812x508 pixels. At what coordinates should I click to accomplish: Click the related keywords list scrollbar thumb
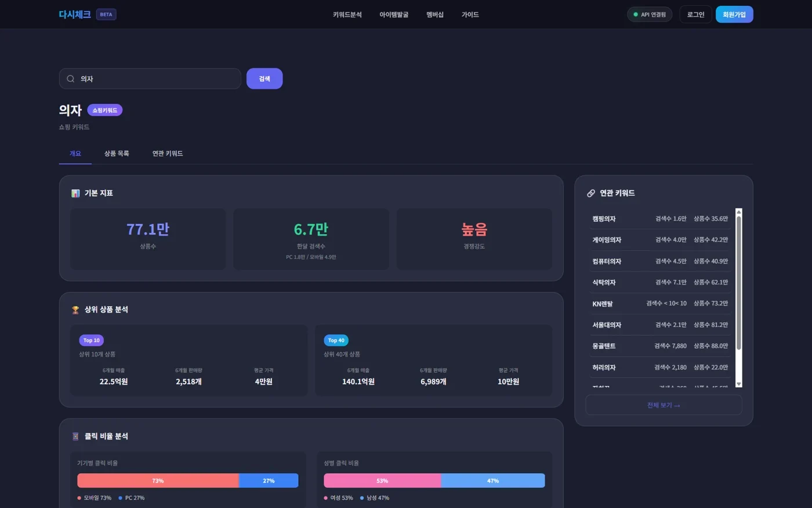[739, 283]
